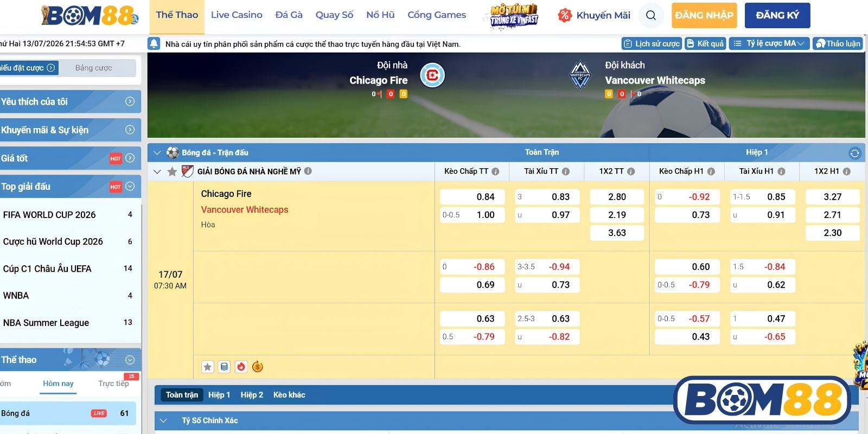Screen dimensions: 868x434
Task: Click the info icon next to Kèo Chấp H1
Action: [x=711, y=171]
